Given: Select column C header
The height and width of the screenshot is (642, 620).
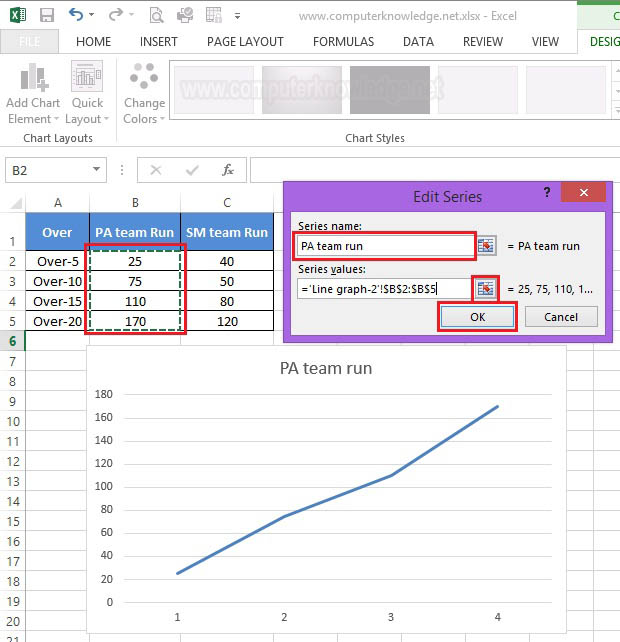Looking at the screenshot, I should [227, 203].
